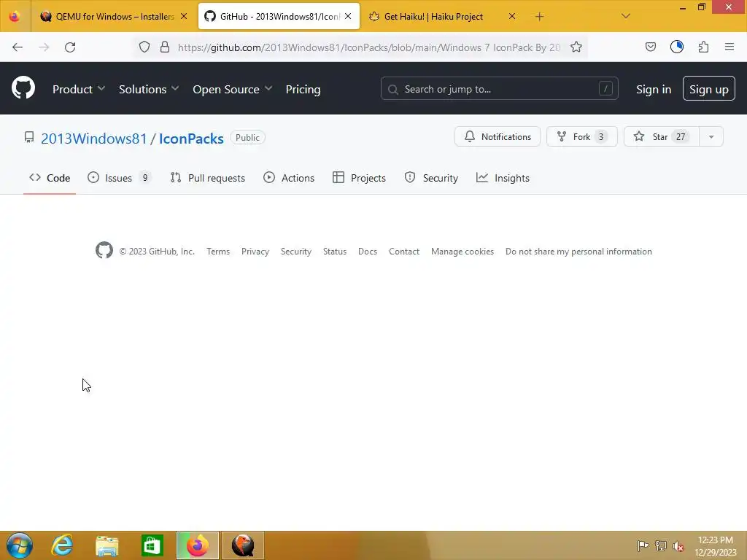Open a new tab with plus button
The image size is (747, 560).
coord(539,17)
